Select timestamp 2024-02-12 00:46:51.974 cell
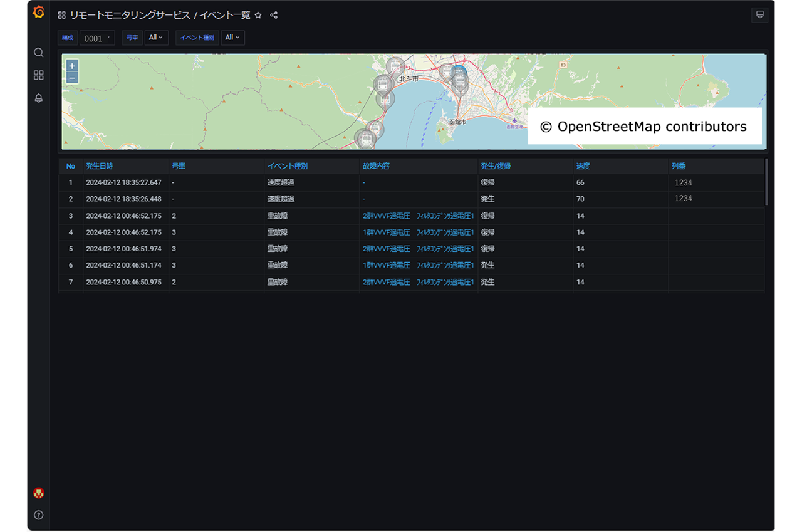802x532 pixels. (x=123, y=249)
